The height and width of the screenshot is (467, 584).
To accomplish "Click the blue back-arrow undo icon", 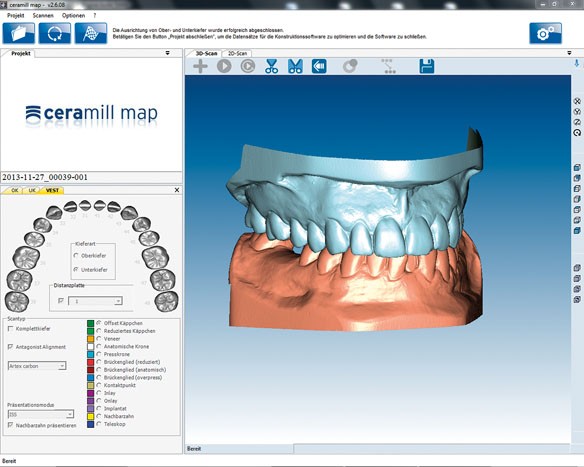I will (x=319, y=66).
